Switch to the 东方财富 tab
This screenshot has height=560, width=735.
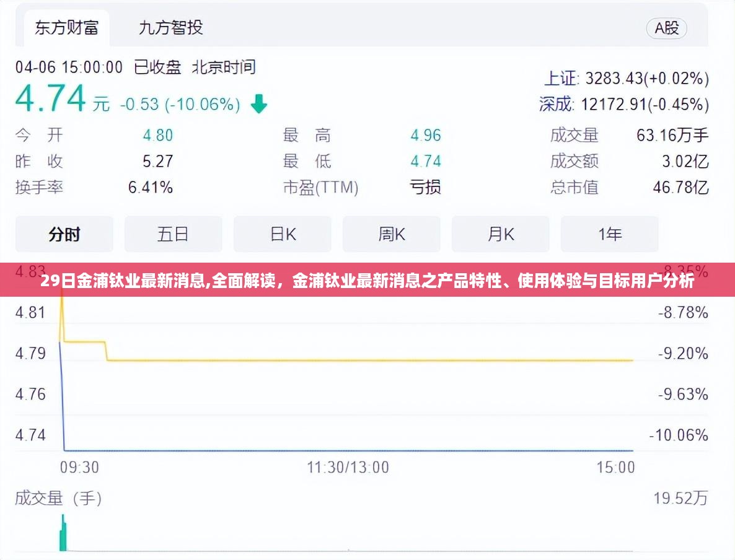tap(66, 28)
